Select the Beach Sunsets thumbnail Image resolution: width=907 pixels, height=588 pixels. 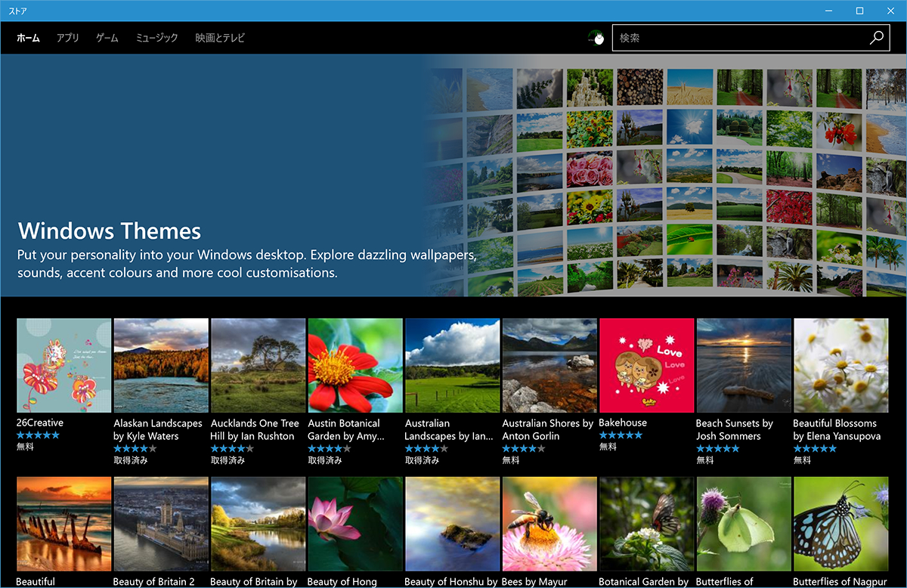coord(744,365)
